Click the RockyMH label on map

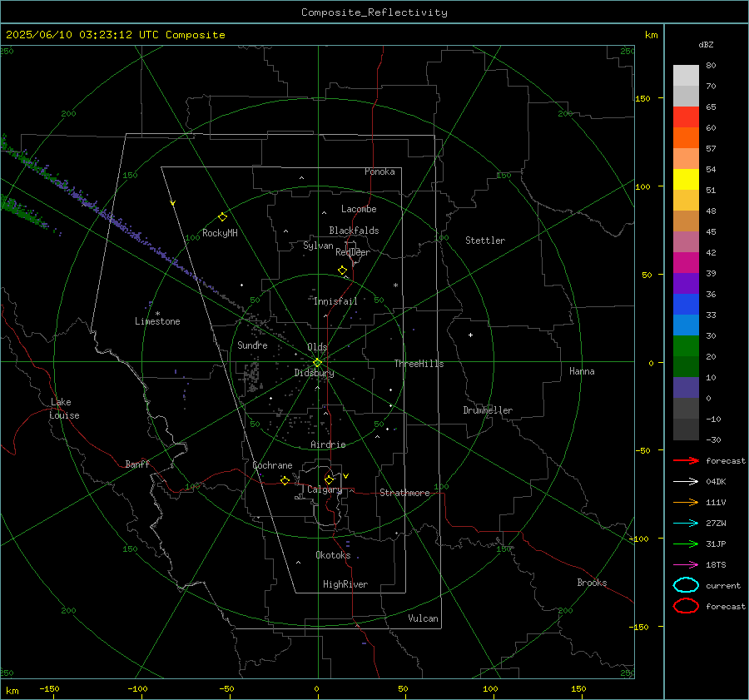220,233
